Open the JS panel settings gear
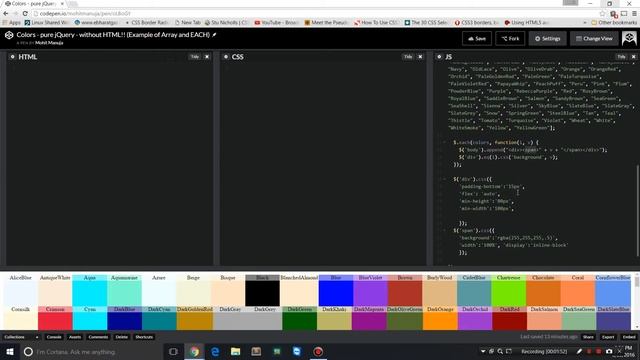This screenshot has width=640, height=360. pyautogui.click(x=439, y=57)
